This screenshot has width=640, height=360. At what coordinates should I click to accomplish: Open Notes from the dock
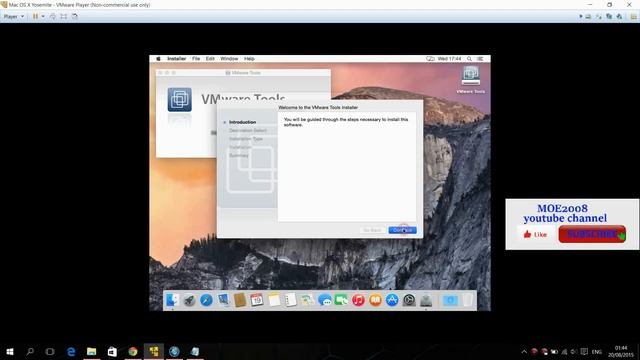click(274, 300)
